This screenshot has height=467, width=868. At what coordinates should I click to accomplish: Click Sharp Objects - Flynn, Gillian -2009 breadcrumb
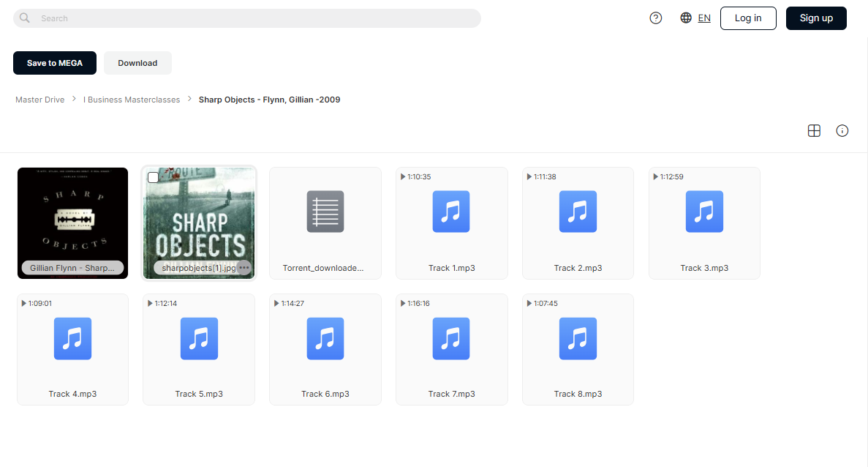pyautogui.click(x=270, y=100)
